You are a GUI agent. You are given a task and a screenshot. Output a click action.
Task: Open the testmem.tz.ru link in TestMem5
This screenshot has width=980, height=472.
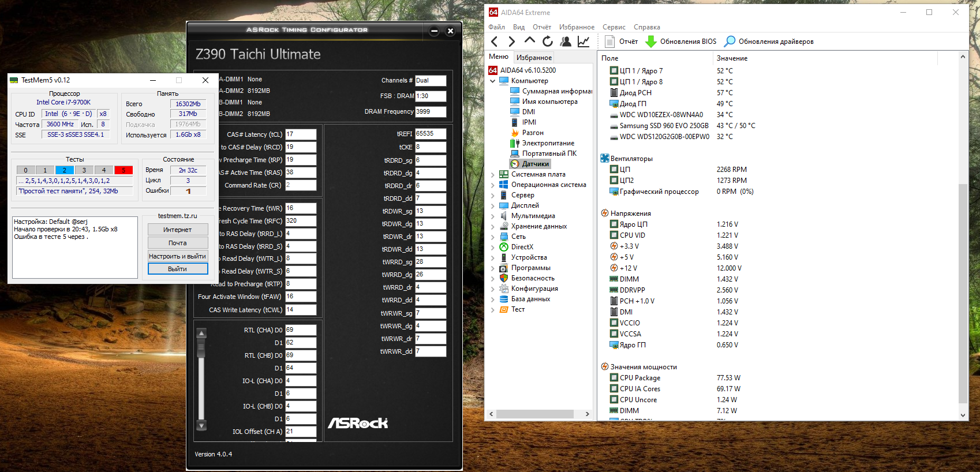pyautogui.click(x=178, y=216)
